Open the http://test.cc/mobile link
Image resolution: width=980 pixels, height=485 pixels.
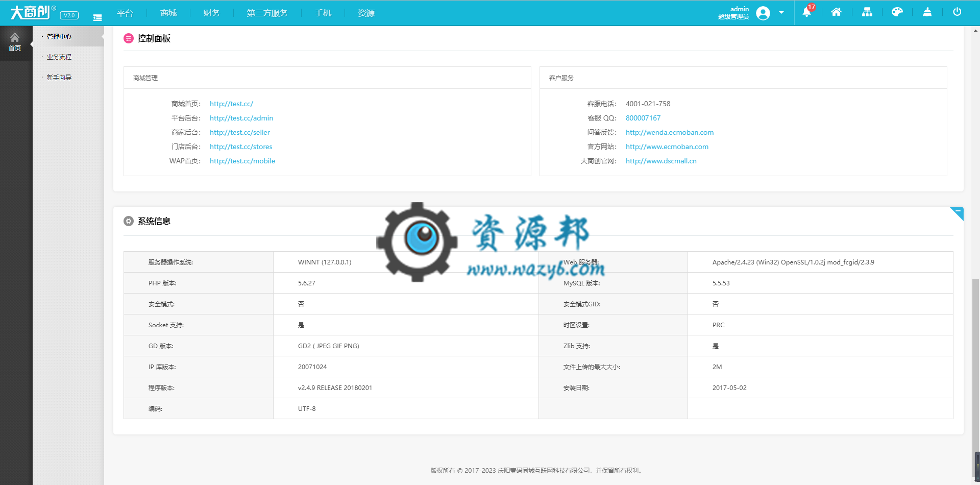coord(242,161)
